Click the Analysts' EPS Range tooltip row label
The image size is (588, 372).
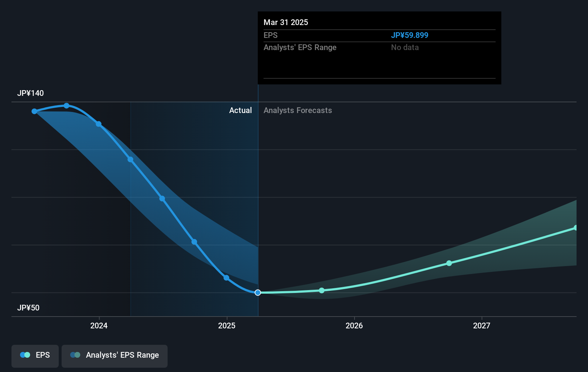click(x=300, y=48)
